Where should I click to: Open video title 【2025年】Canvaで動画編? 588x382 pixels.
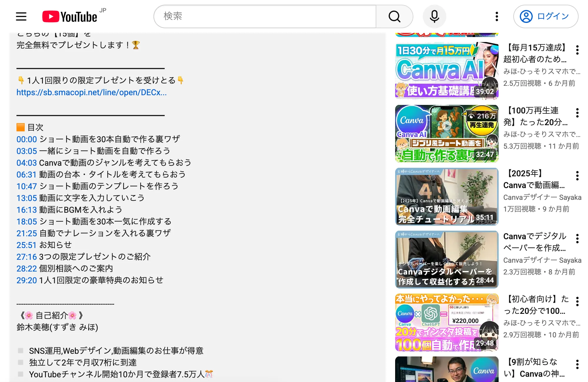(534, 179)
